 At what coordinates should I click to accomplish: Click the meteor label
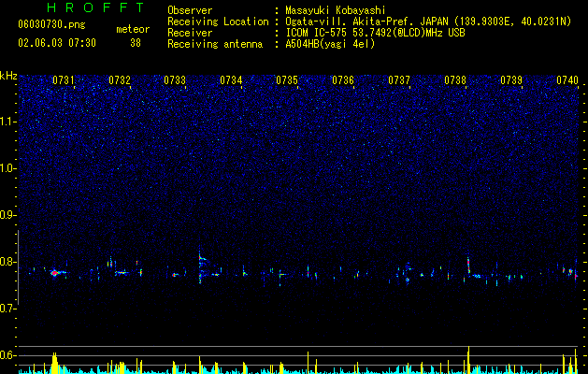coord(133,29)
